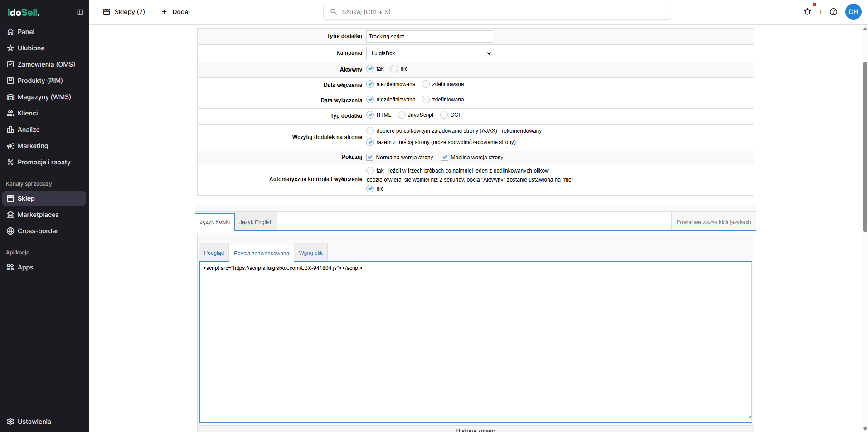Click the Tytuł dodatku input field

429,36
